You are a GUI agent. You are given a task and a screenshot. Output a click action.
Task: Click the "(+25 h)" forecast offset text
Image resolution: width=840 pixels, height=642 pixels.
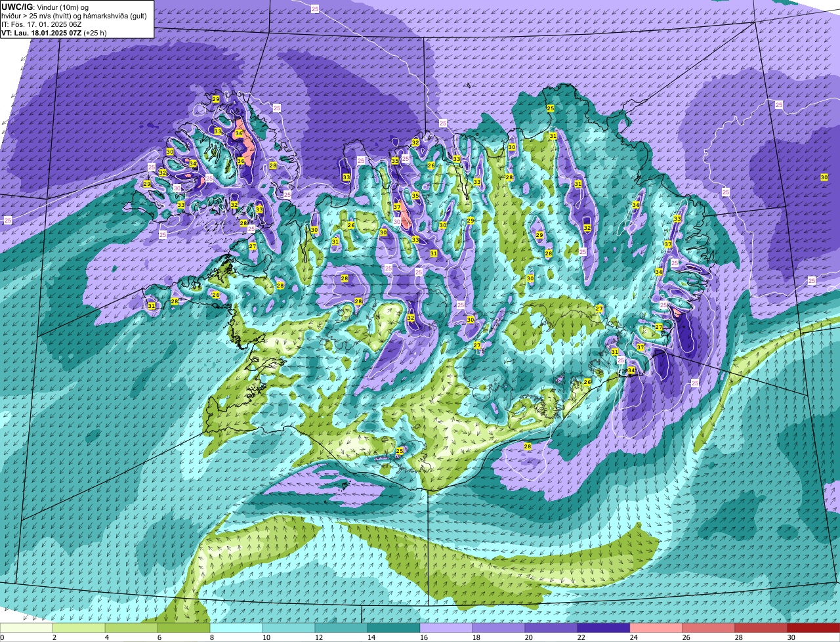pos(95,33)
